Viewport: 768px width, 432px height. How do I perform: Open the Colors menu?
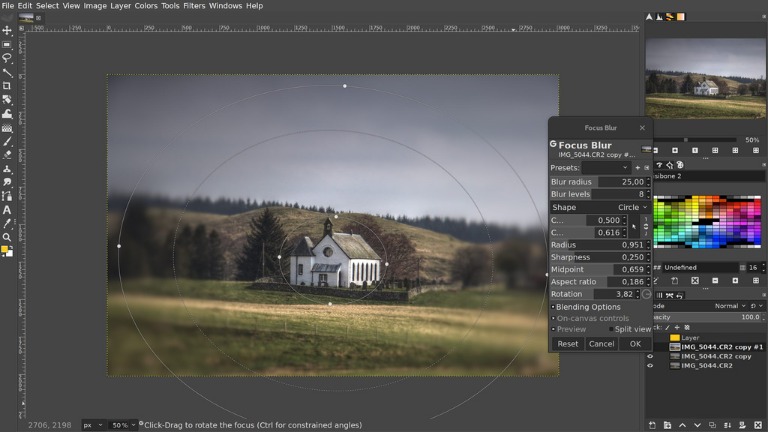146,6
